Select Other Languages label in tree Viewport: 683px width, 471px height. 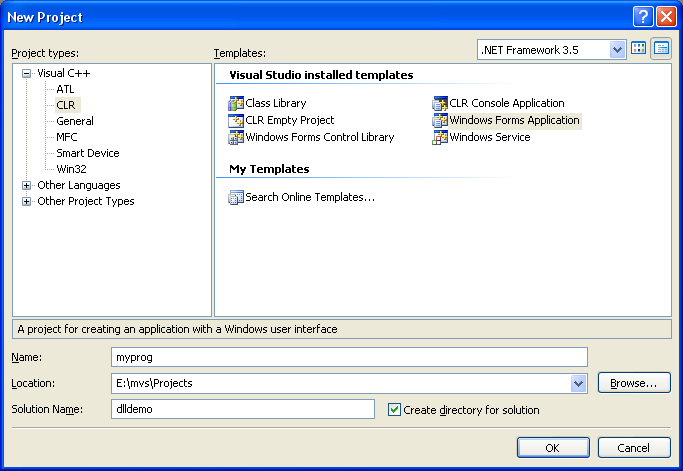tap(79, 185)
